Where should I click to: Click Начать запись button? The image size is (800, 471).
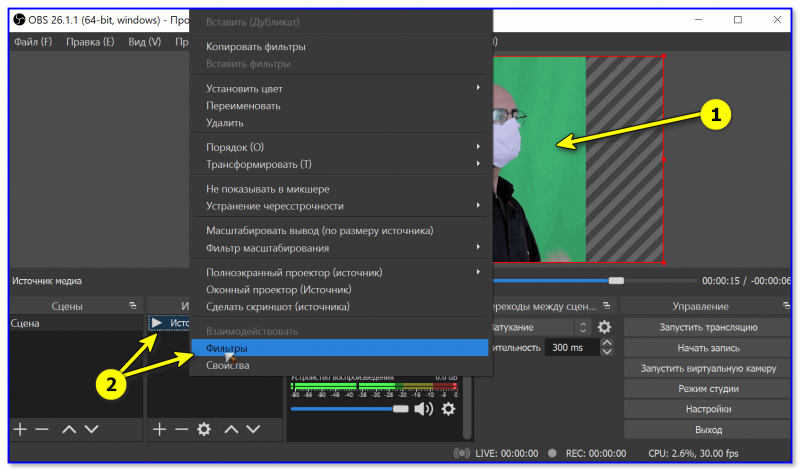point(708,348)
